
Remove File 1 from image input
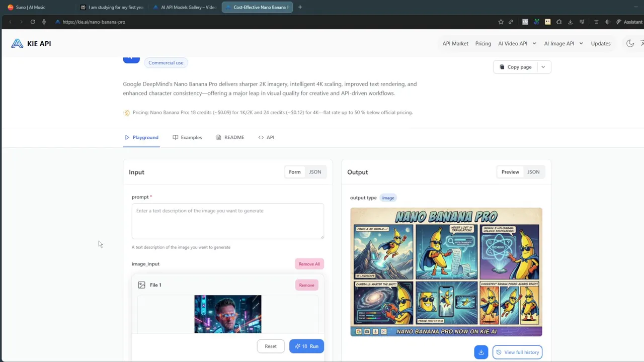coord(306,285)
